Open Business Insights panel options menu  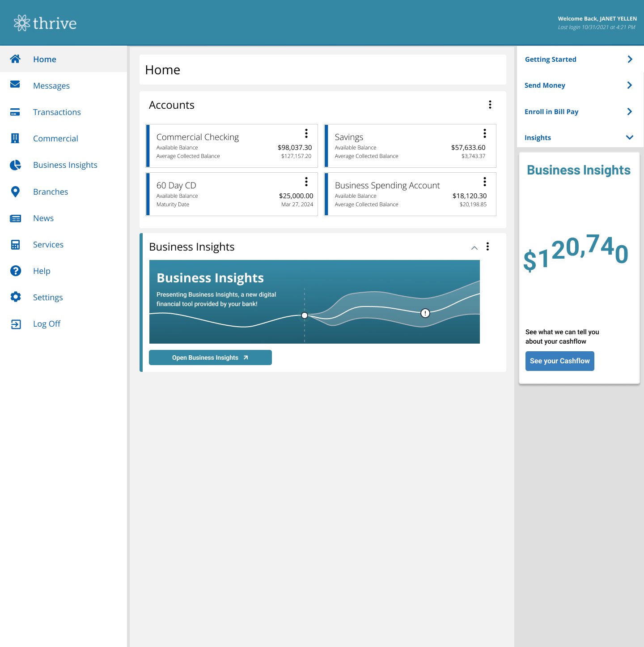(488, 247)
